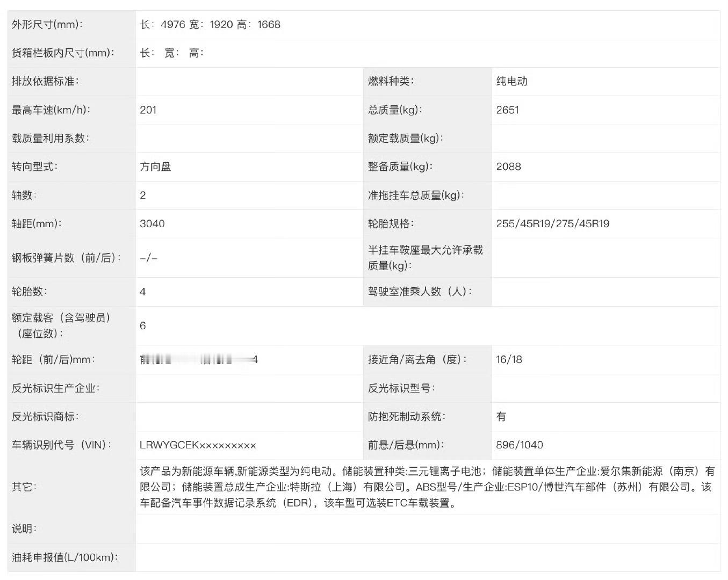
Task: Select the dimensions value 长:4976 宽:1920 高:1668
Action: [x=210, y=25]
